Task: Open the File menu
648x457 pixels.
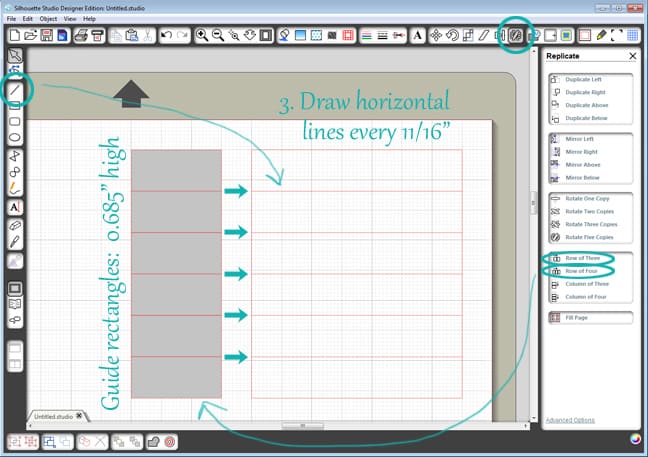Action: tap(11, 19)
